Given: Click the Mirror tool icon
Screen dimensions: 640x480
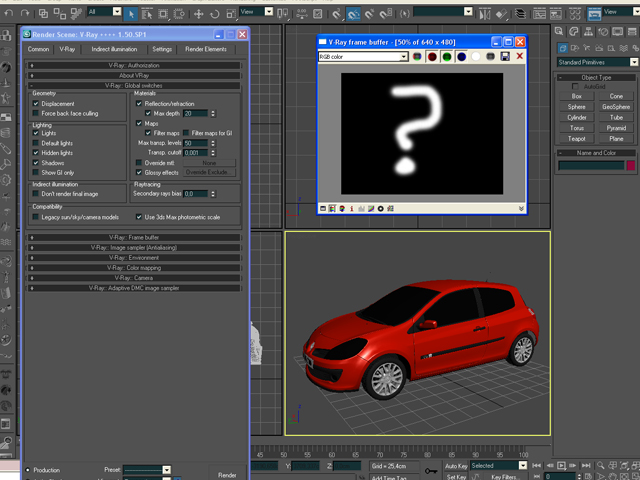Looking at the screenshot, I should tap(485, 14).
